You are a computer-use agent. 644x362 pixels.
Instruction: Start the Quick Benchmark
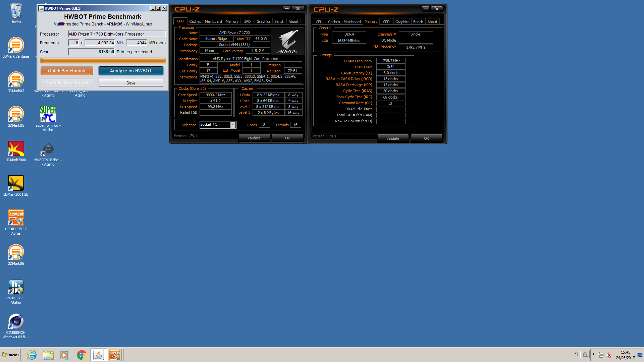pos(67,71)
